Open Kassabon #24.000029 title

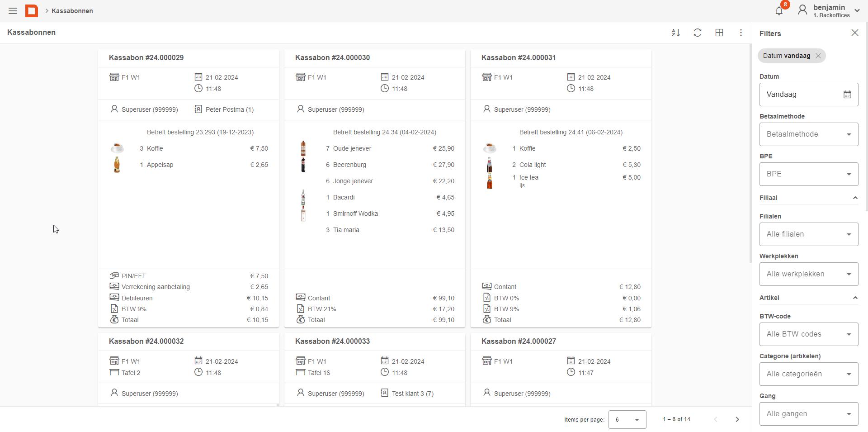pos(146,57)
